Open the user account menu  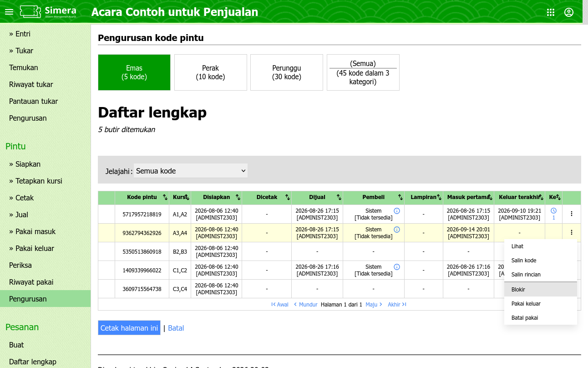click(x=569, y=12)
